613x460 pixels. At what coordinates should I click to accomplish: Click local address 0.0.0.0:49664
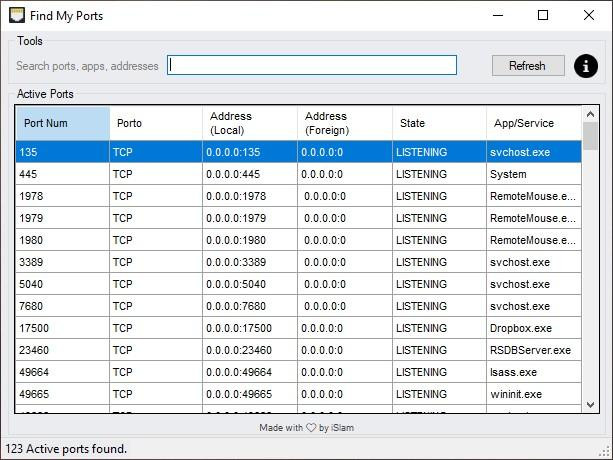pyautogui.click(x=250, y=372)
